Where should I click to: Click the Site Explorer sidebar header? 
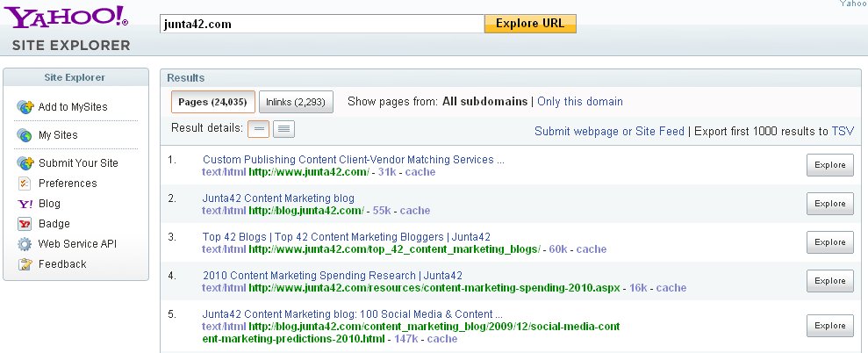pos(75,77)
